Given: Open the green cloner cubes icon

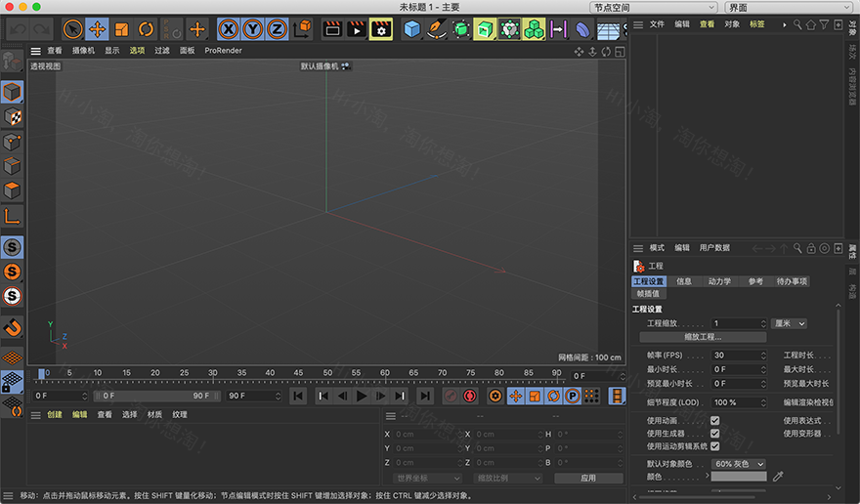Looking at the screenshot, I should (x=534, y=29).
